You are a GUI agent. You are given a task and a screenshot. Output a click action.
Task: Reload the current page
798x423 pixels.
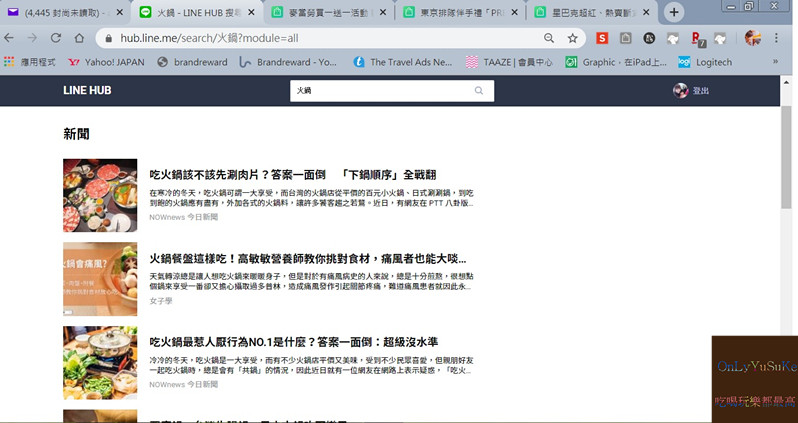[x=55, y=38]
